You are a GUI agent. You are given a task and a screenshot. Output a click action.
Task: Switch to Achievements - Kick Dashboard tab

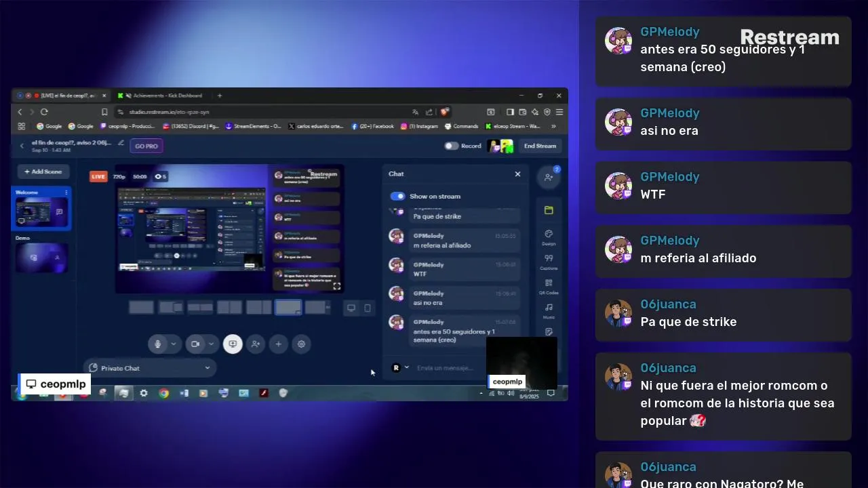(x=161, y=96)
